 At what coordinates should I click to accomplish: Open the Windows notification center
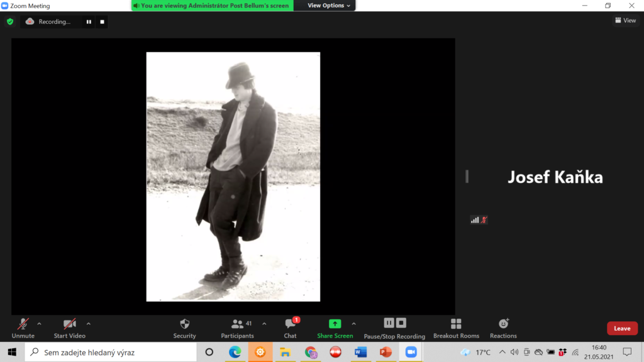click(627, 352)
